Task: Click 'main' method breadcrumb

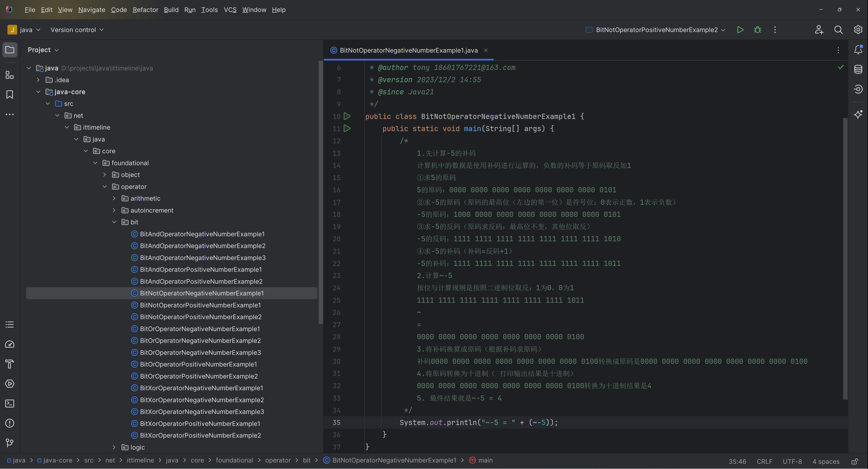Action: tap(481, 460)
